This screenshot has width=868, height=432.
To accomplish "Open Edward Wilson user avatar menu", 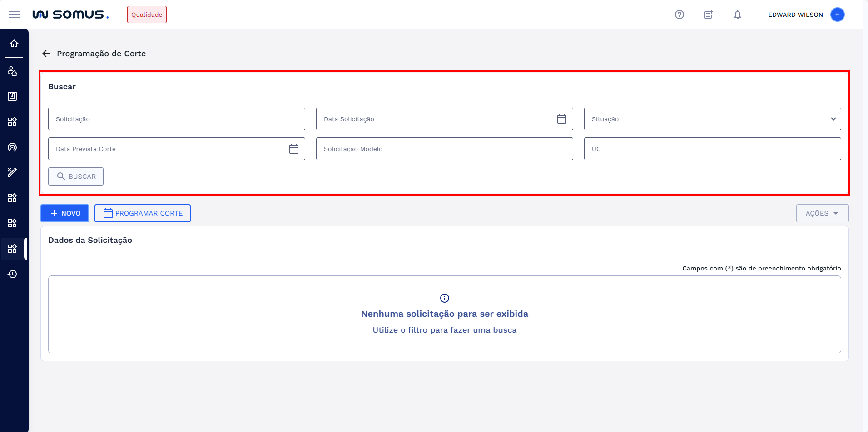I will click(x=837, y=15).
